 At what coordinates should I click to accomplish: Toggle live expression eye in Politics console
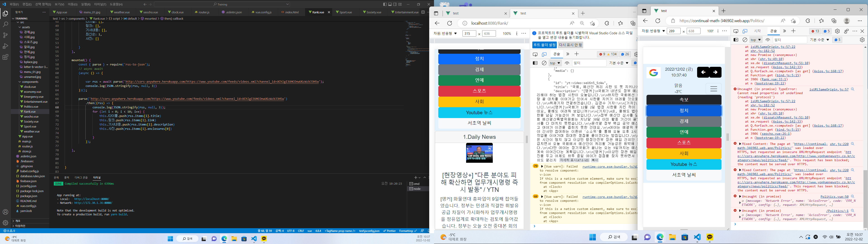(x=768, y=40)
